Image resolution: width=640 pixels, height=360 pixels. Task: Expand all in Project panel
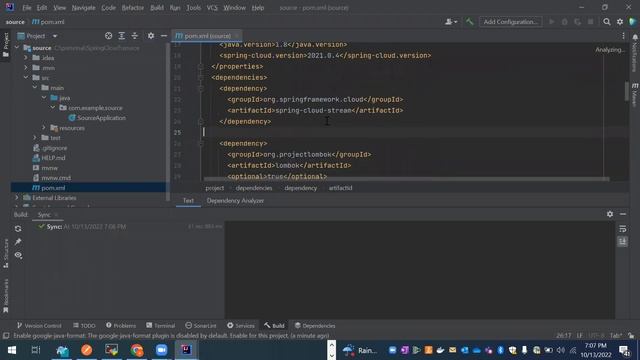[x=122, y=36]
